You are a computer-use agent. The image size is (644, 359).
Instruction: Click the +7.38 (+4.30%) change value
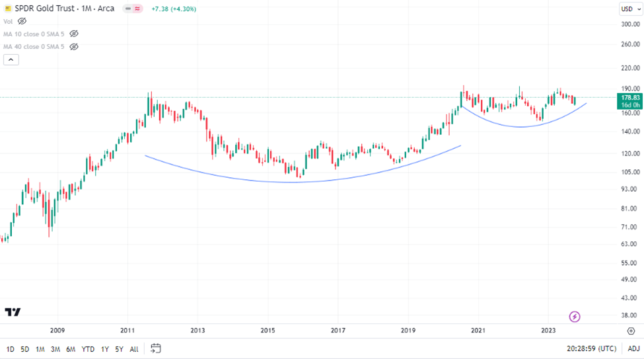pyautogui.click(x=174, y=9)
